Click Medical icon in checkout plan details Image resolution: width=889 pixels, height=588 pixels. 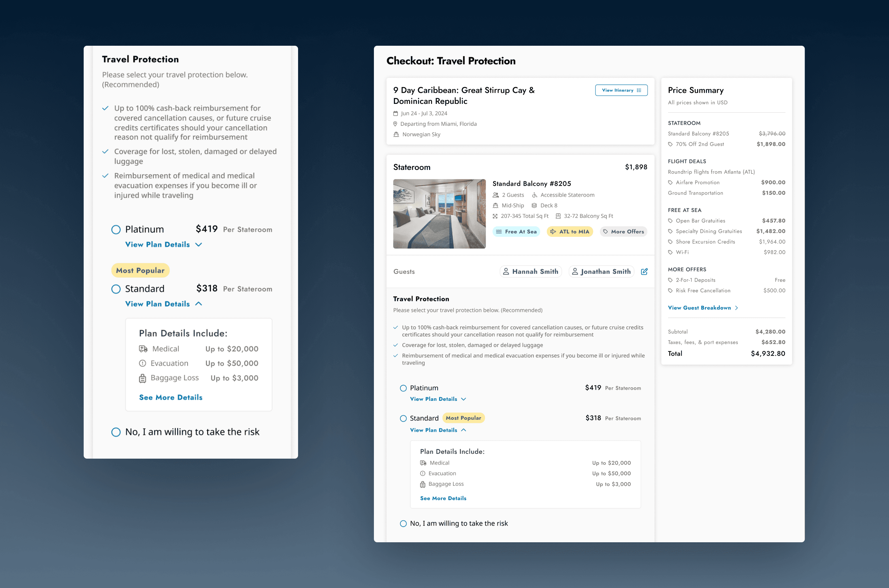pyautogui.click(x=423, y=463)
